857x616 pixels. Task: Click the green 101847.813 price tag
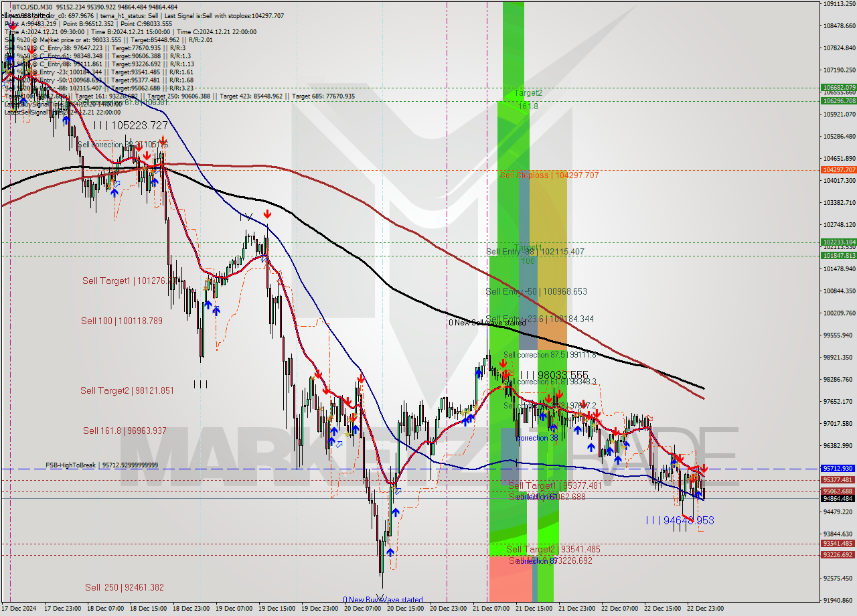838,256
